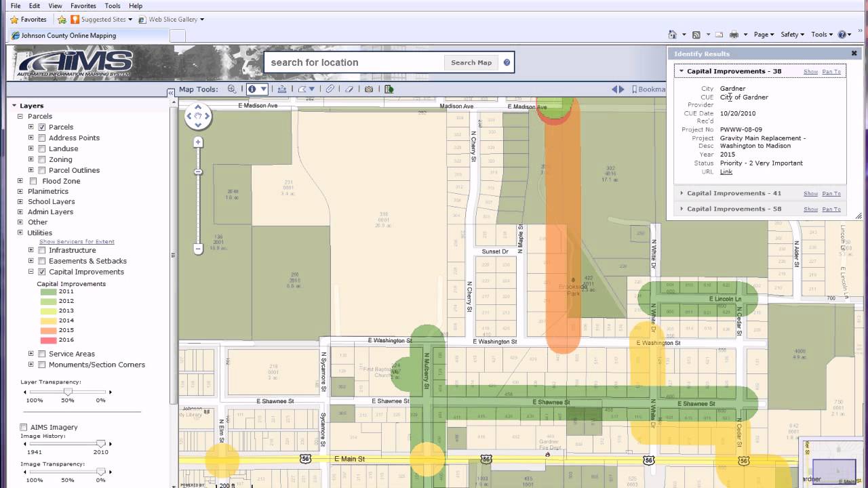
Task: Click Pan To for Capital Improvements - 58
Action: [831, 209]
